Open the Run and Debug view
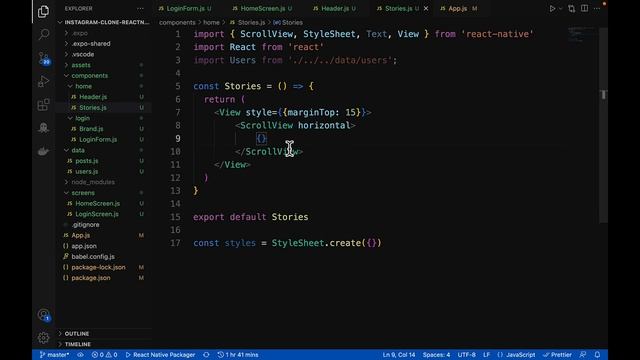The width and height of the screenshot is (640, 360). 43,81
